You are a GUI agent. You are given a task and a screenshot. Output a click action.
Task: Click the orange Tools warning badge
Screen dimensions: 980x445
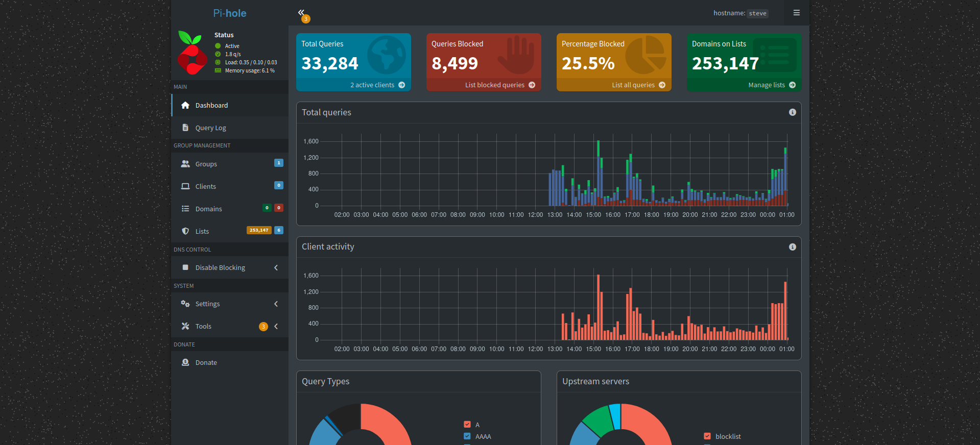pos(264,327)
